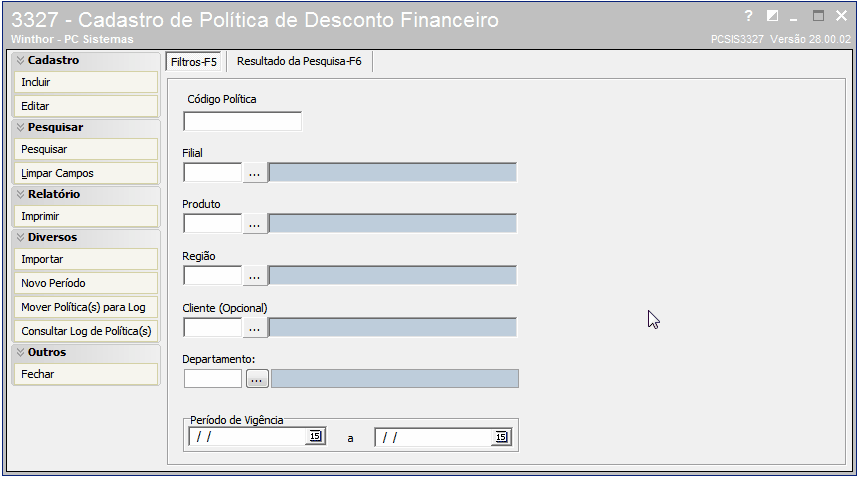
Task: Switch to Resultado da Pesquisa-F6 tab
Action: tap(299, 61)
